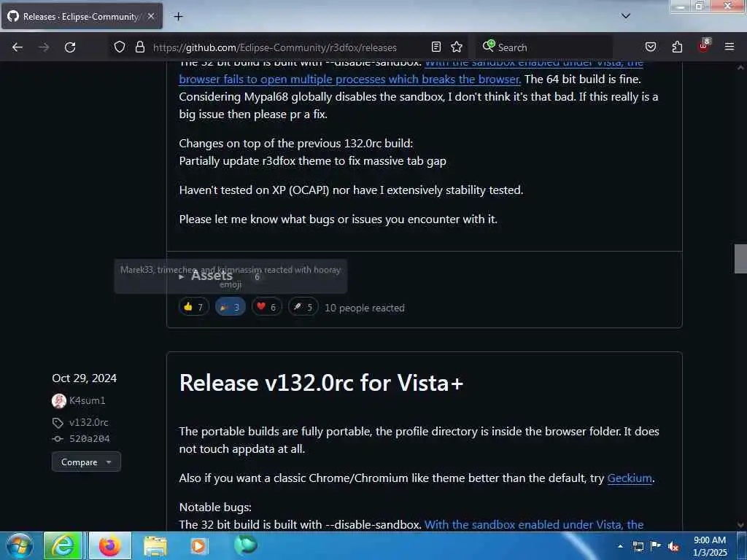
Task: React with thumbs up emoji
Action: [x=194, y=307]
